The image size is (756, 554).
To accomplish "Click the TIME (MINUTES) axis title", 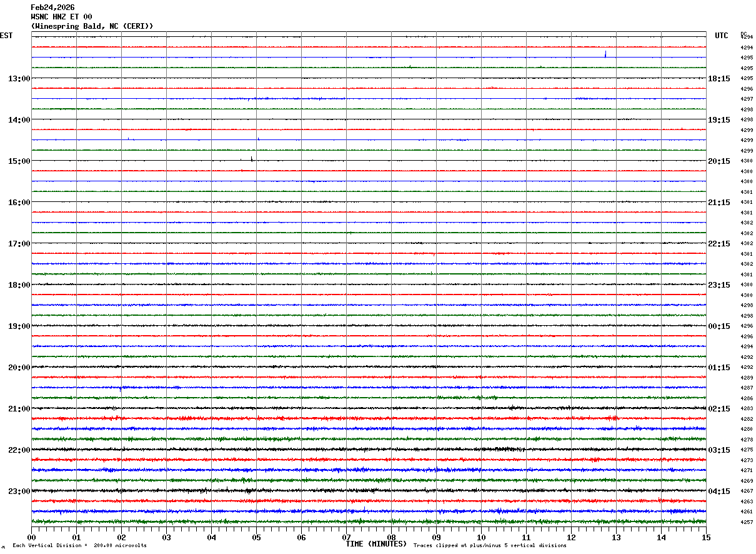I will (x=376, y=544).
